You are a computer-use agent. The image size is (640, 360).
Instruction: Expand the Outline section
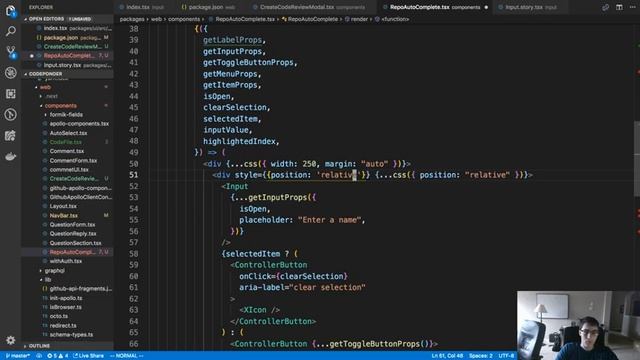point(67,346)
